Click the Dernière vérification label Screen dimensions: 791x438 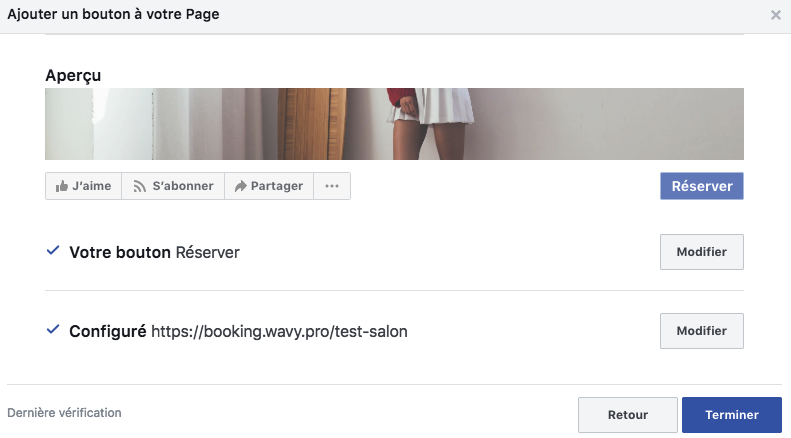click(x=64, y=413)
